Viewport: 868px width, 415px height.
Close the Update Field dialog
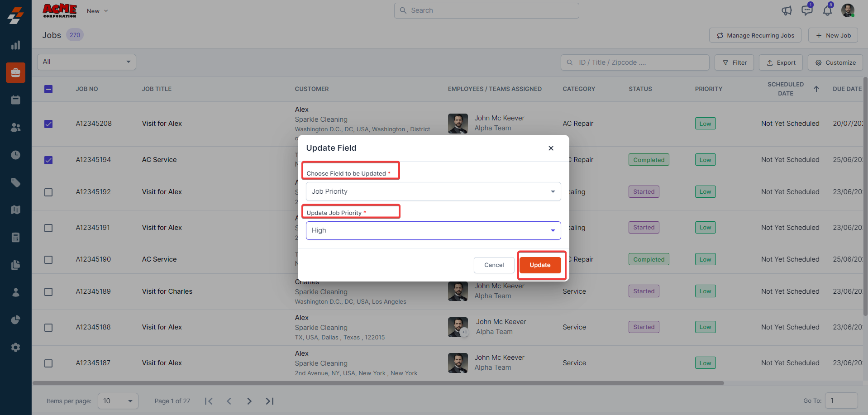(x=551, y=148)
